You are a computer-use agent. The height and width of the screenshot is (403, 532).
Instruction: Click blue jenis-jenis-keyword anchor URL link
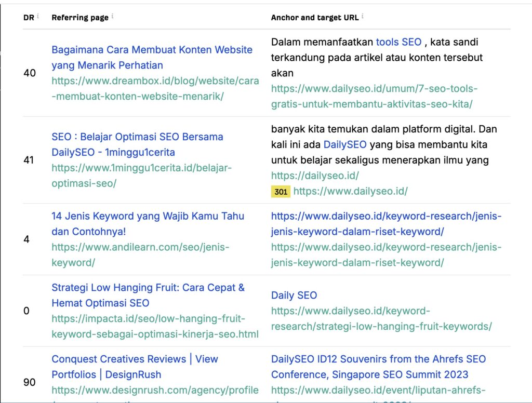(386, 224)
